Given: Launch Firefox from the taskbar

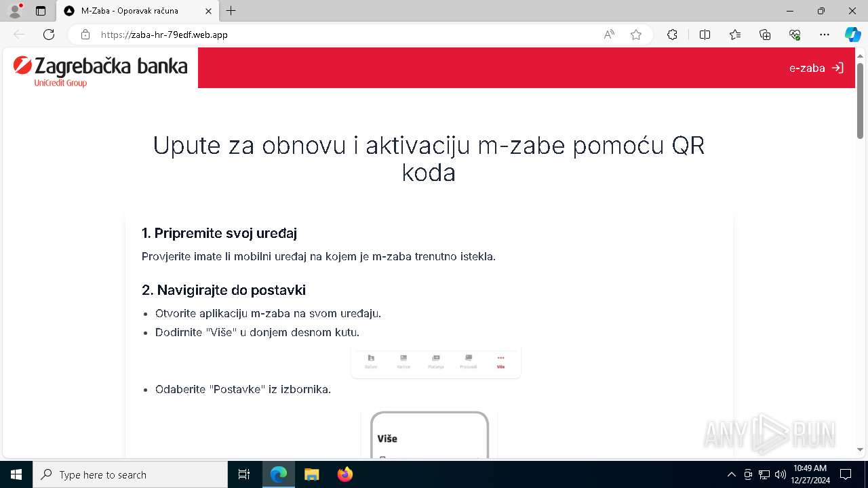Looking at the screenshot, I should point(345,474).
